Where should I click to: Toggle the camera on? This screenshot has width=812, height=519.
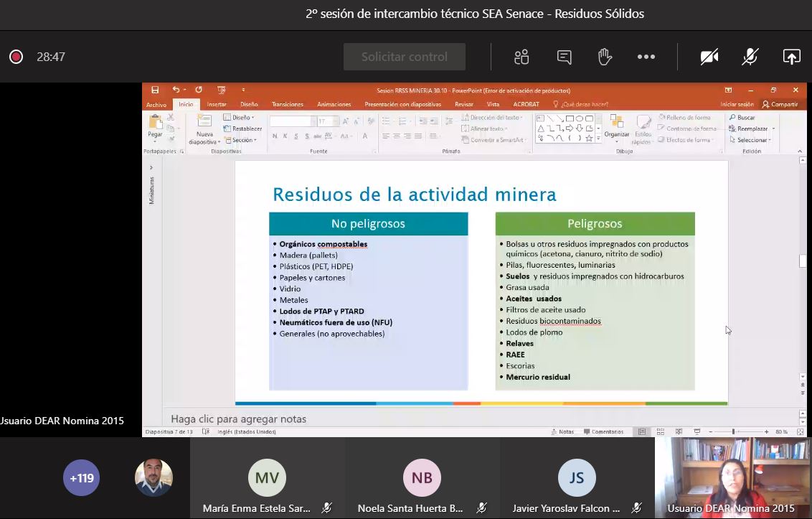[x=709, y=57]
